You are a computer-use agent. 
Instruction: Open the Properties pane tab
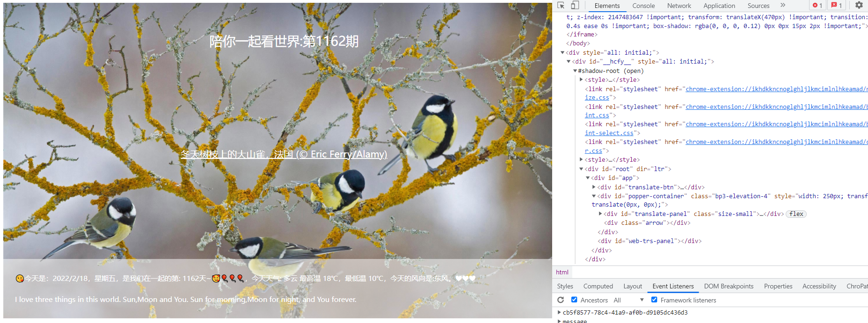(778, 286)
